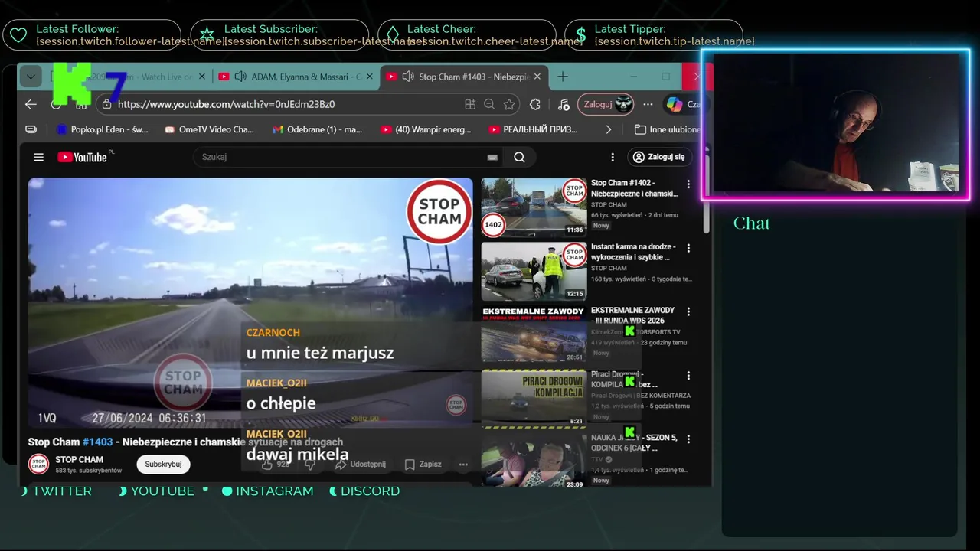Open the 'Piraci Drogowi Kompilacja' thumbnail

(x=534, y=398)
